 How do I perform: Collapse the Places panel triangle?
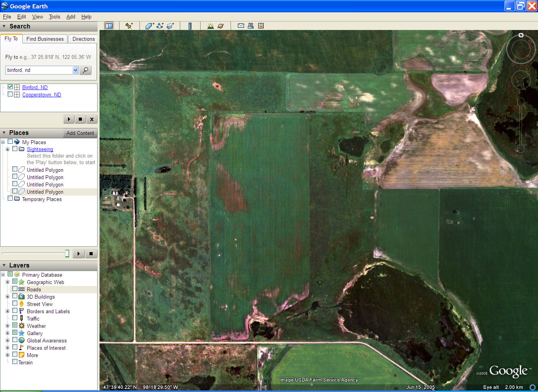click(x=4, y=133)
